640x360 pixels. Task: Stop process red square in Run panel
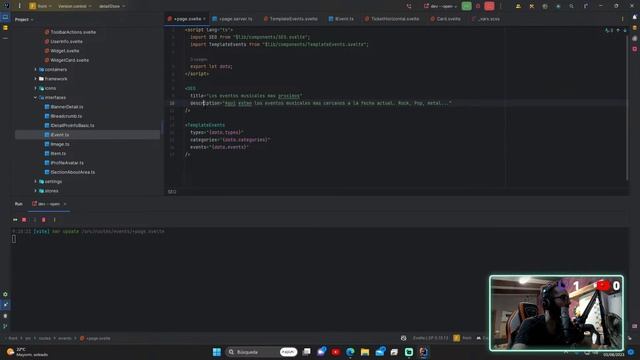24,220
